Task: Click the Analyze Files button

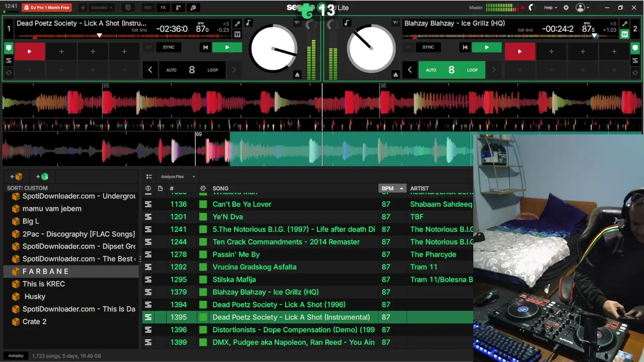Action: [x=173, y=176]
